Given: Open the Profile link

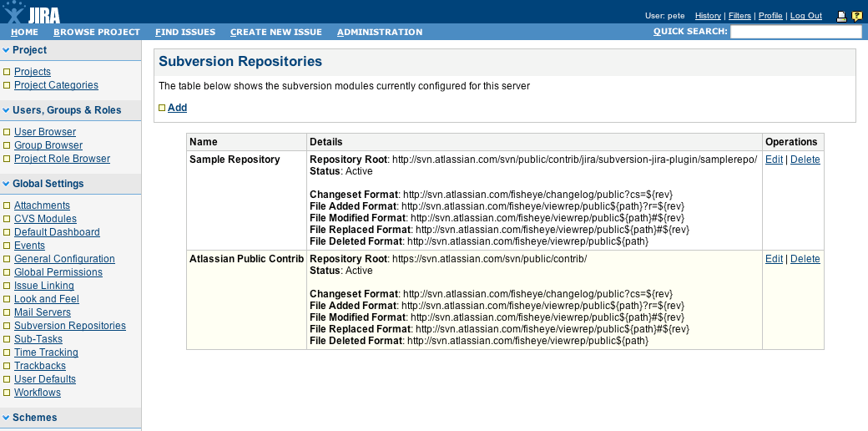Looking at the screenshot, I should click(x=770, y=16).
